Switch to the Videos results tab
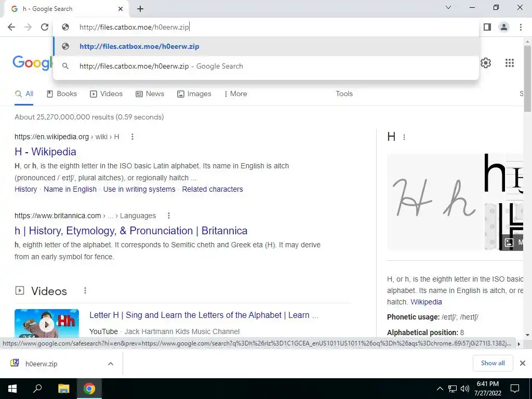The image size is (532, 399). 106,94
